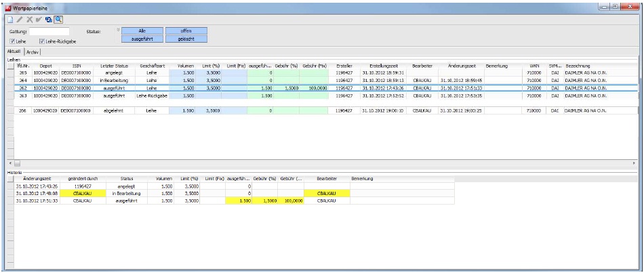Click yellow 'CBALKAU' Bearbeiter cell in Historie
This screenshot has height=273, width=644.
(x=327, y=193)
